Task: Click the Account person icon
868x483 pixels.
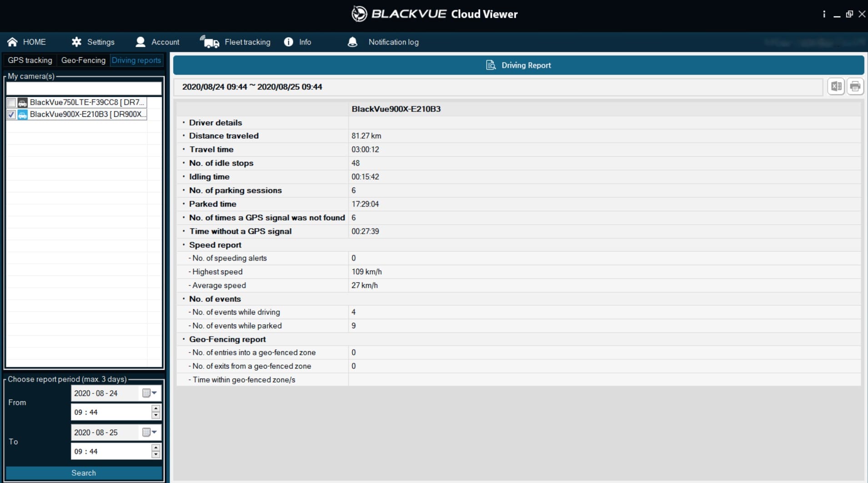Action: 140,42
